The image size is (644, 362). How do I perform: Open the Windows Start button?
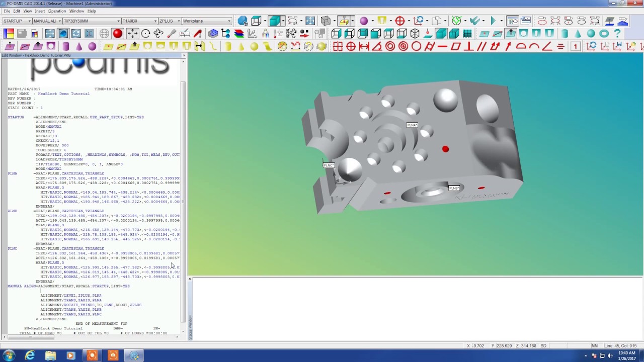click(x=9, y=355)
